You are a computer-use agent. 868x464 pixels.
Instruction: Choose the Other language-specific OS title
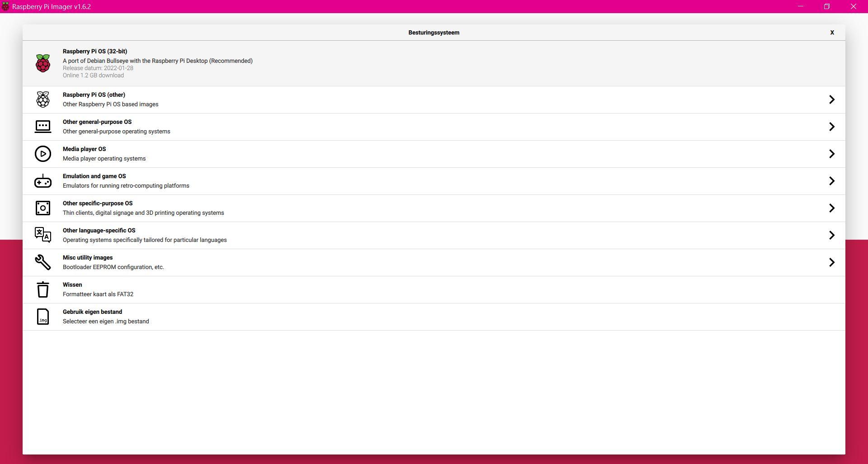tap(99, 231)
